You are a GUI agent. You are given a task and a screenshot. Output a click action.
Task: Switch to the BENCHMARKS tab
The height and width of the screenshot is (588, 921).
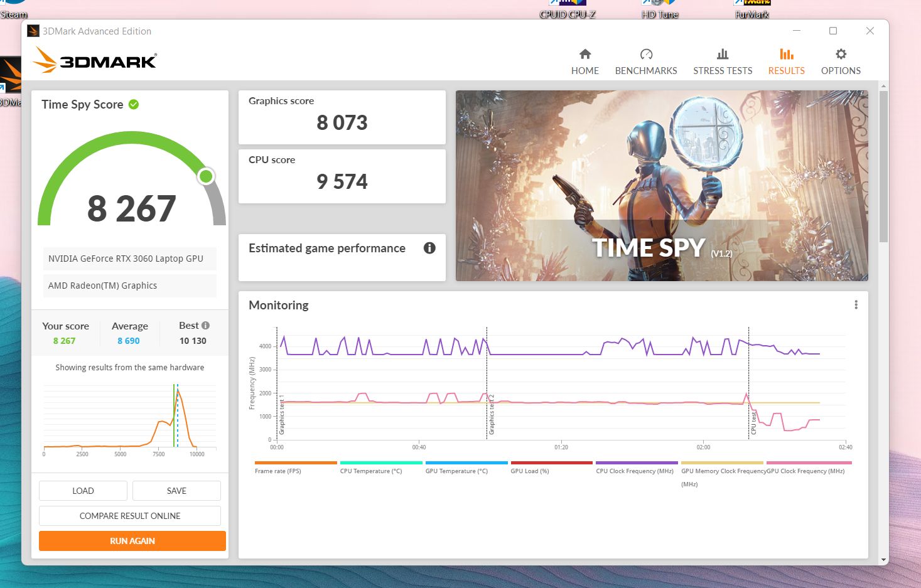646,61
